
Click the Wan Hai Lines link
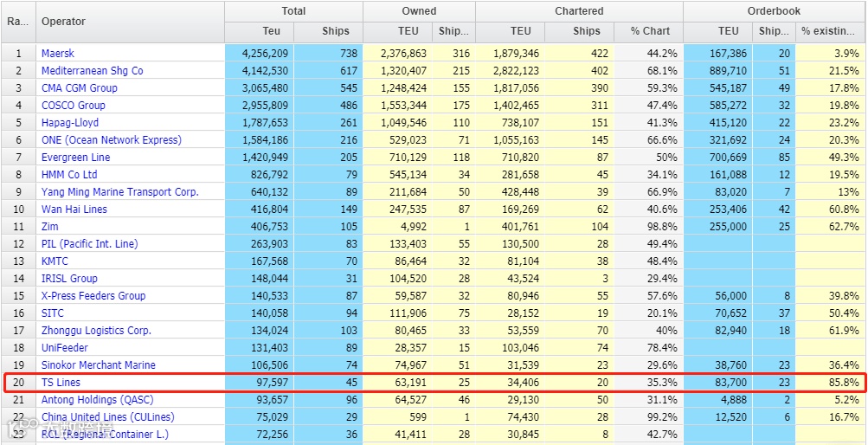pos(74,210)
